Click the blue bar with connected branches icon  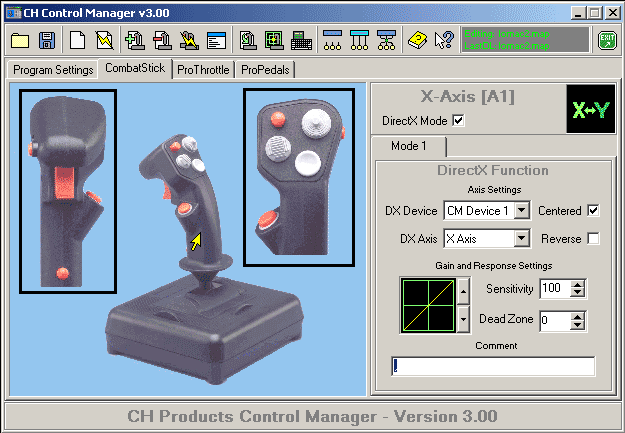pyautogui.click(x=359, y=40)
